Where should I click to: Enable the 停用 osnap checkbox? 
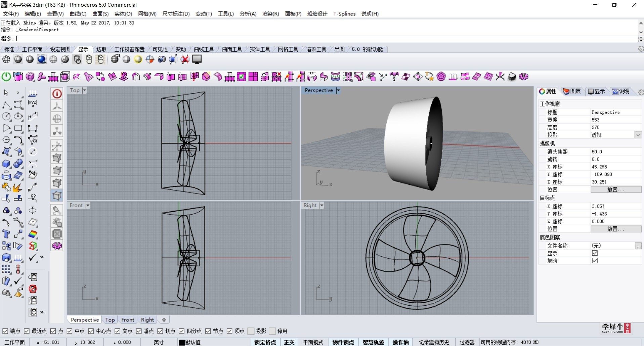(x=272, y=331)
